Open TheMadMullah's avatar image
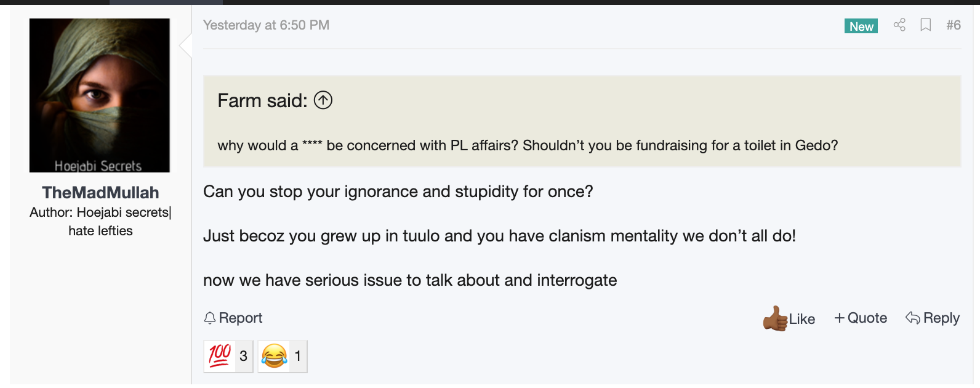The image size is (980, 388). point(100,95)
